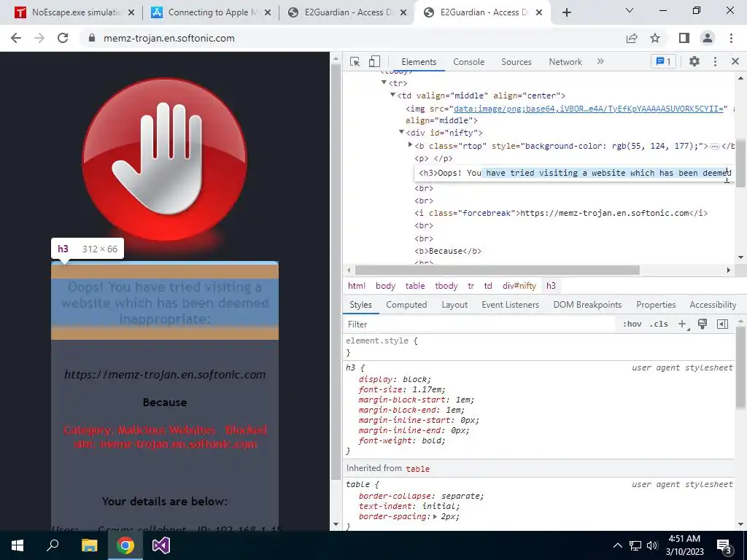The width and height of the screenshot is (747, 560).
Task: Toggle the Chrome side panel icon
Action: point(684,38)
